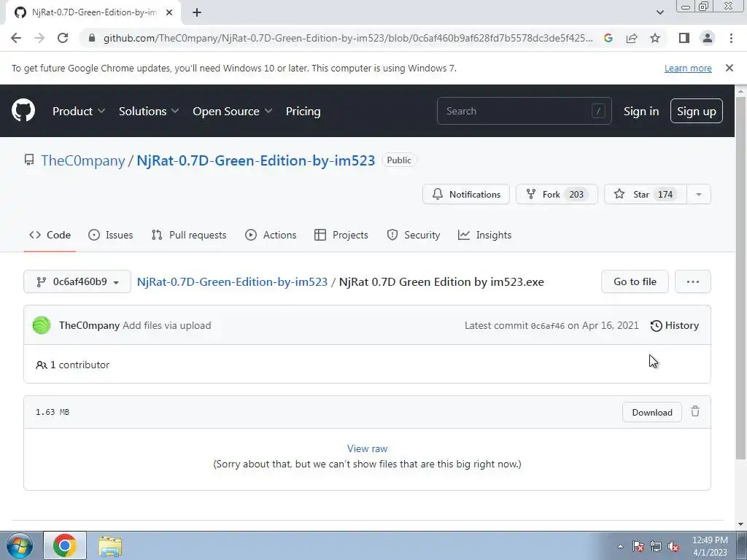The width and height of the screenshot is (747, 560).
Task: Click the Show desktop strip on taskbar
Action: [741, 545]
